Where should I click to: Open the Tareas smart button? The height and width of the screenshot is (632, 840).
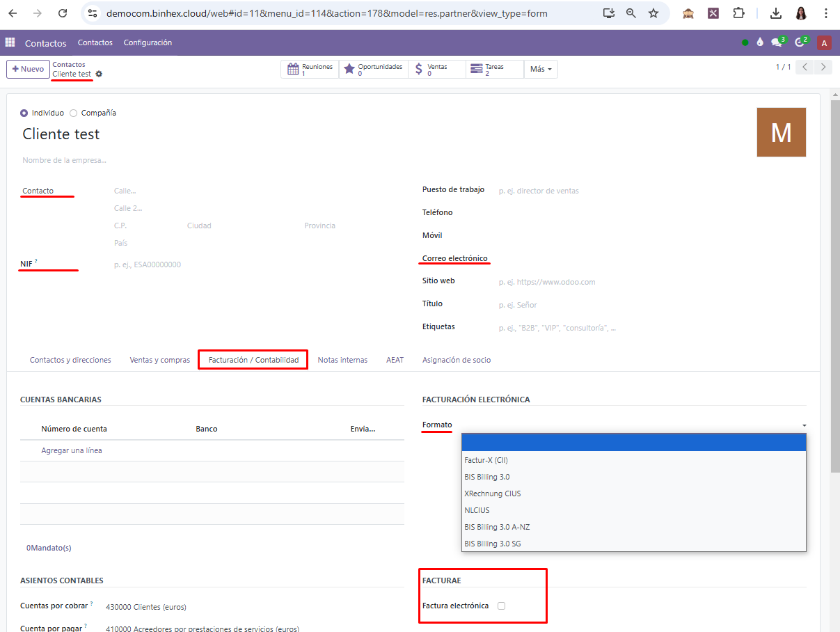[495, 69]
